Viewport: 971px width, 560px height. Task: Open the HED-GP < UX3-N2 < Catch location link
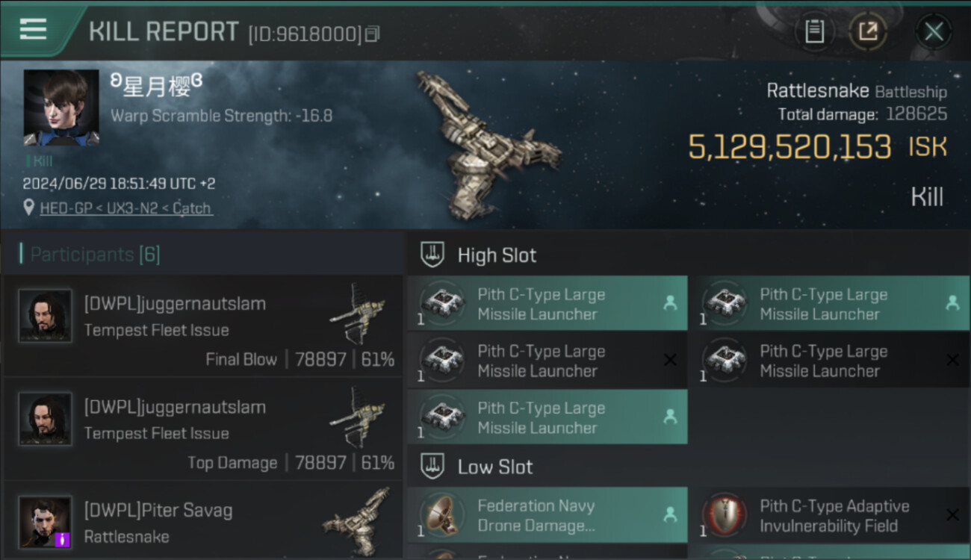tap(125, 208)
